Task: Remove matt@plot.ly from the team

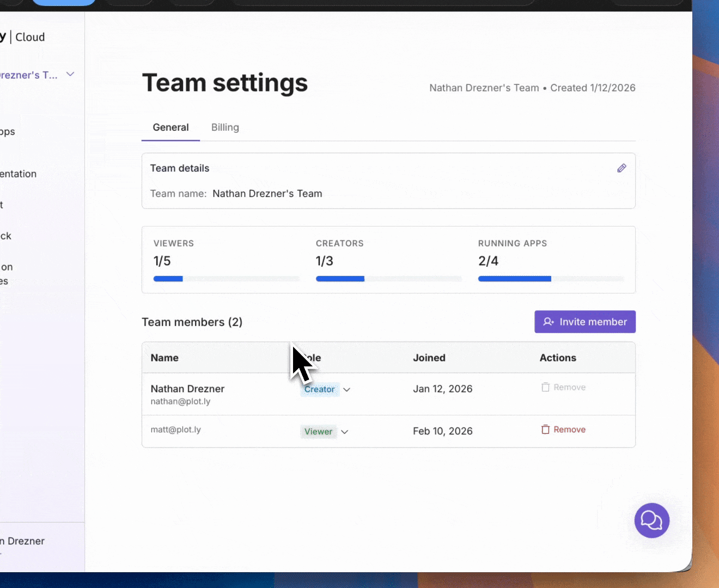Action: tap(563, 430)
